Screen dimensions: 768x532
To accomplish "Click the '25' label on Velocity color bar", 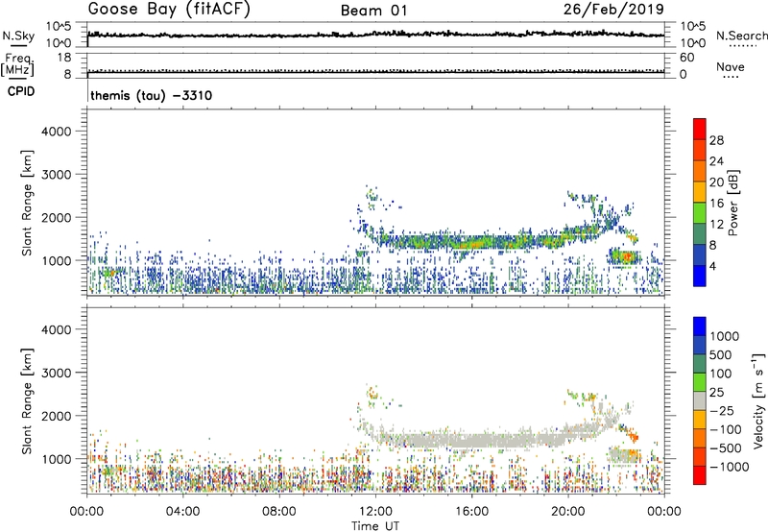I will (716, 393).
